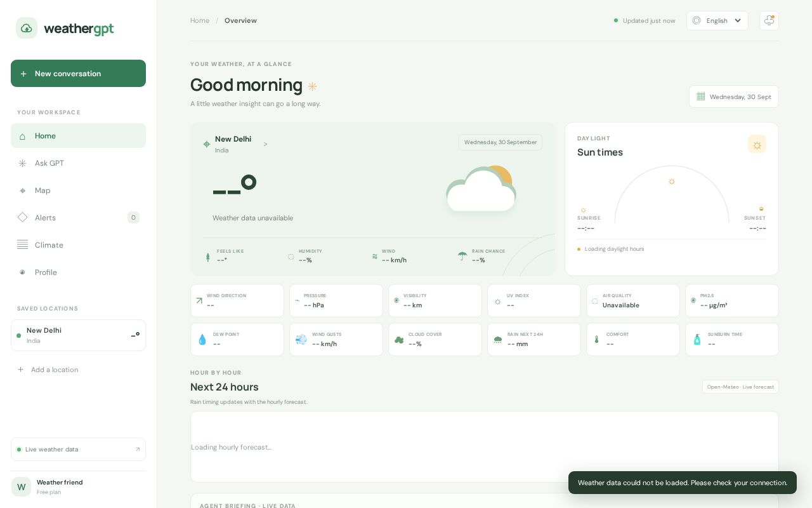Click the location pin icon beside New Delhi
Image resolution: width=812 pixels, height=508 pixels.
pyautogui.click(x=206, y=144)
